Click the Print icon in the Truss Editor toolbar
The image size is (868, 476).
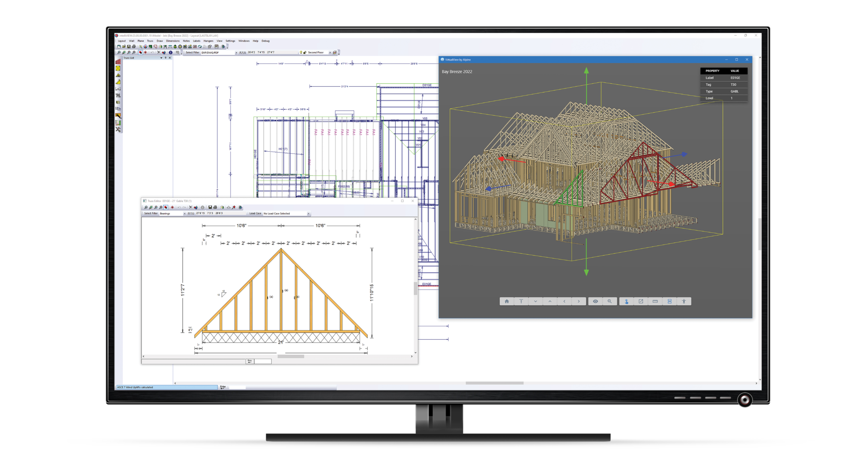[x=215, y=207]
